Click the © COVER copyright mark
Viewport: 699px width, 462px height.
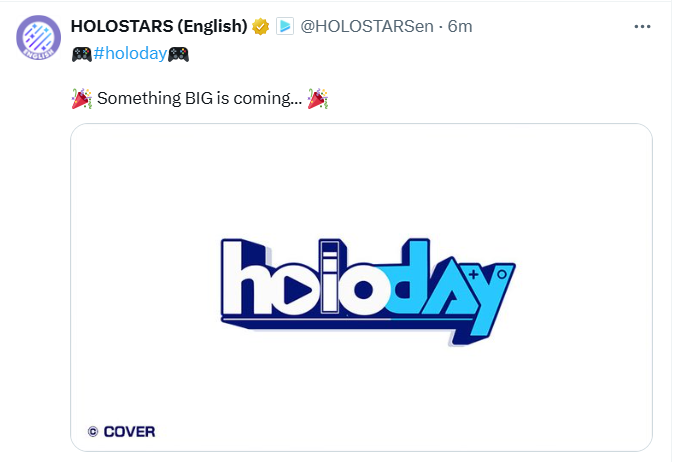pos(121,432)
